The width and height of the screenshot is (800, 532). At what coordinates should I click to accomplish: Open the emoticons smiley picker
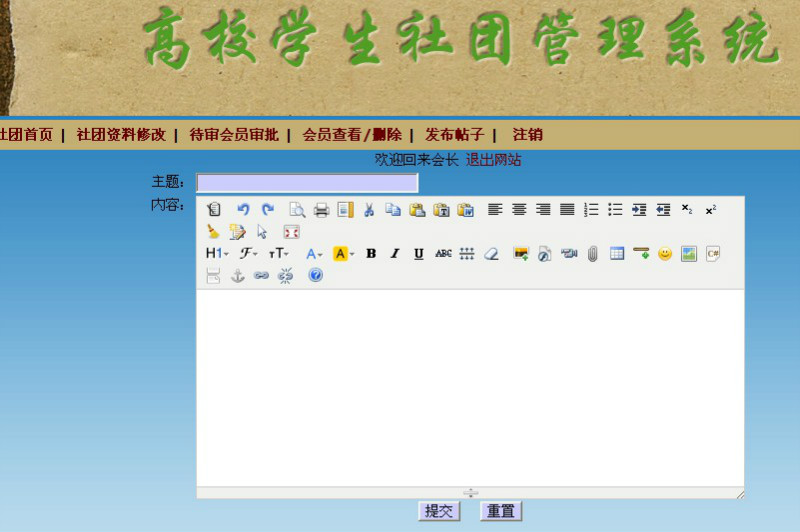665,254
